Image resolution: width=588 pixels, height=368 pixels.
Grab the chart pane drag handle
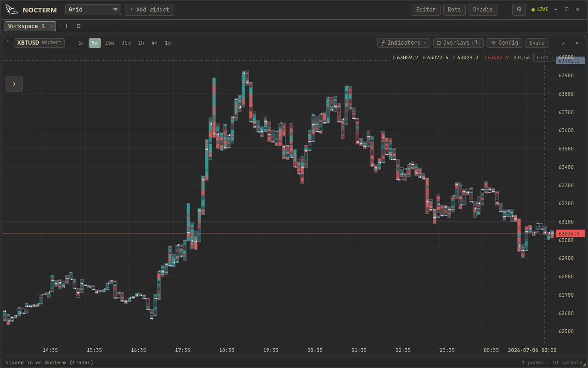pos(8,42)
